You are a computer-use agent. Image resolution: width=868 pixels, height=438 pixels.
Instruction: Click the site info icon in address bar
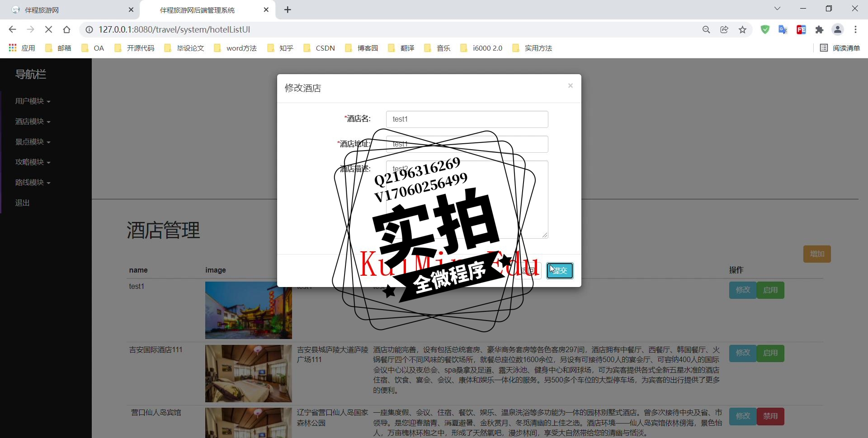coord(90,29)
